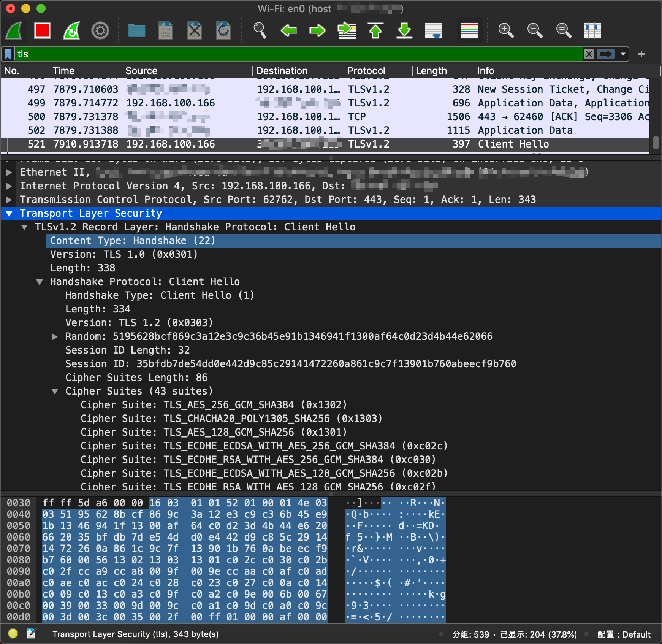Restart the current capture with green fin icon
662x644 pixels.
71,30
